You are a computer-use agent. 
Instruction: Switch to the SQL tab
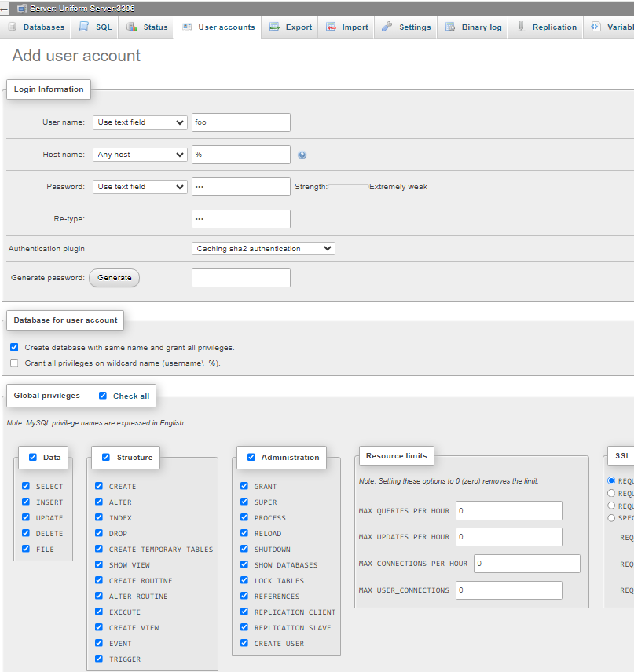point(95,27)
